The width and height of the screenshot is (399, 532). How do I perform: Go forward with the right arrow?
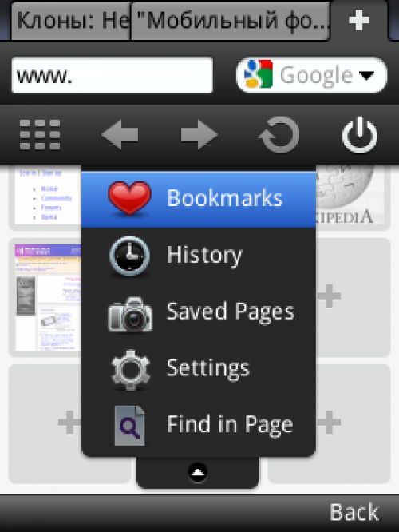point(199,135)
